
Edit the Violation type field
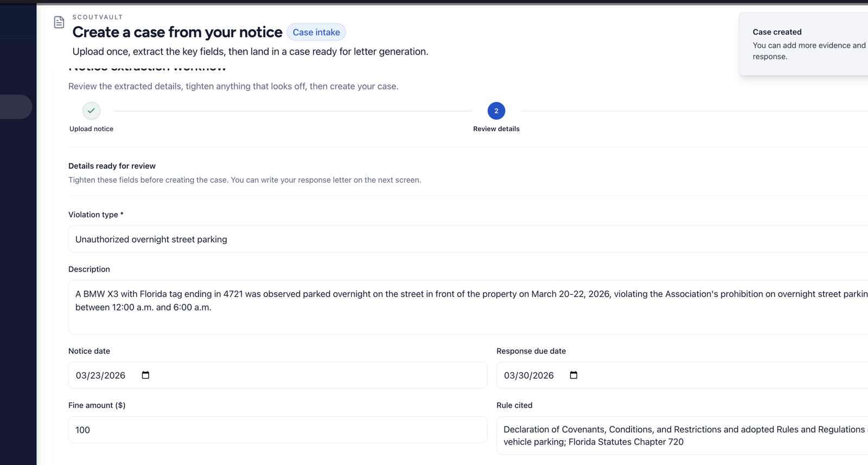point(468,239)
